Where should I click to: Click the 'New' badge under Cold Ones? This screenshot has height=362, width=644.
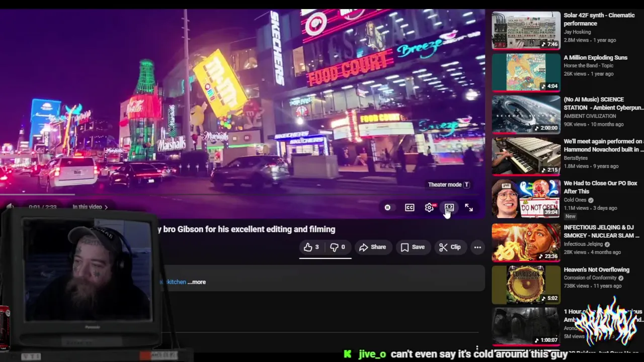[x=570, y=216]
